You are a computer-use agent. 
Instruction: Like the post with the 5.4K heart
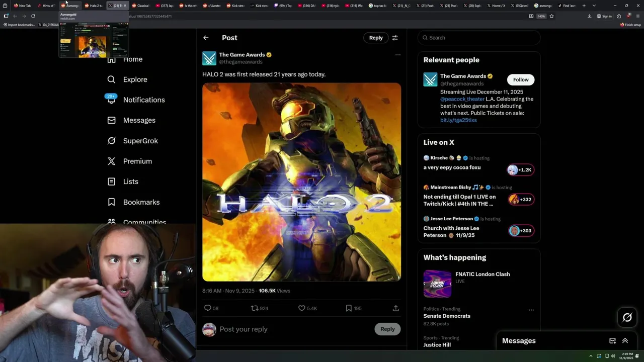302,308
